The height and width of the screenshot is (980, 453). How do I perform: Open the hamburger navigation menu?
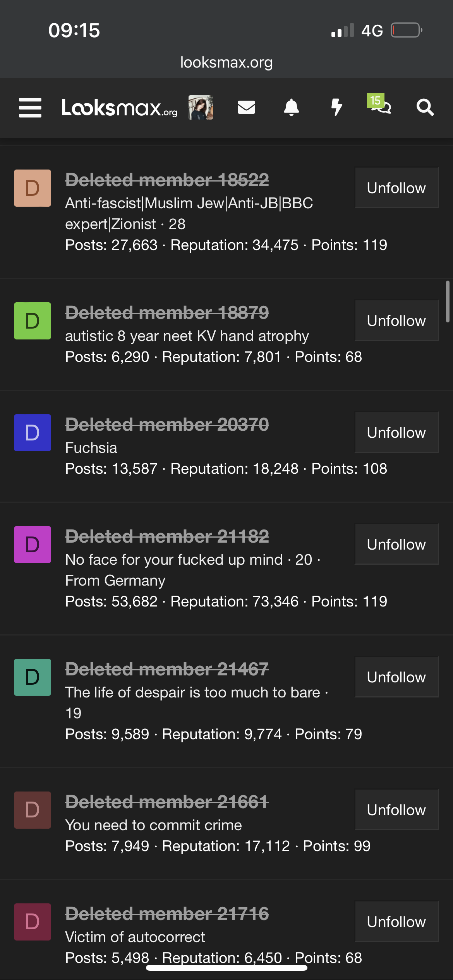(30, 108)
